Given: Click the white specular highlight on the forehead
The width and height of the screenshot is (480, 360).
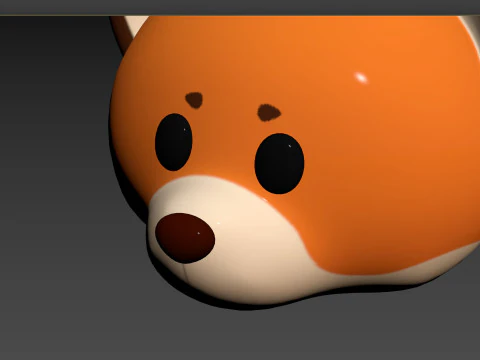Looking at the screenshot, I should click(x=361, y=78).
